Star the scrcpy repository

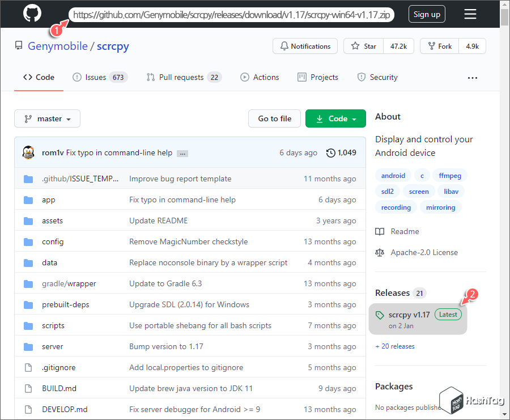(x=363, y=46)
